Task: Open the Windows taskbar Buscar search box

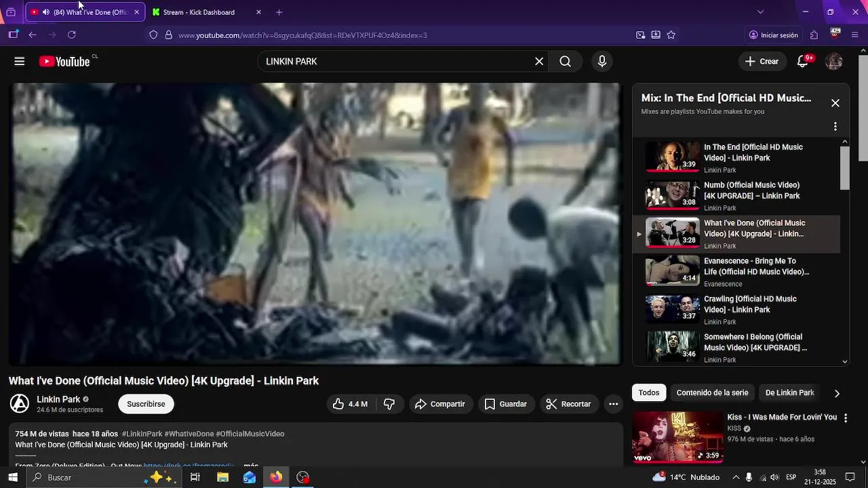Action: pos(104,477)
